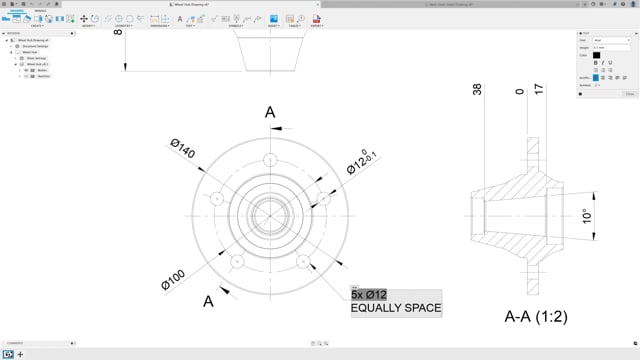The width and height of the screenshot is (640, 360).
Task: Select the Wheel Hub Drawing document tab
Action: coord(192,4)
